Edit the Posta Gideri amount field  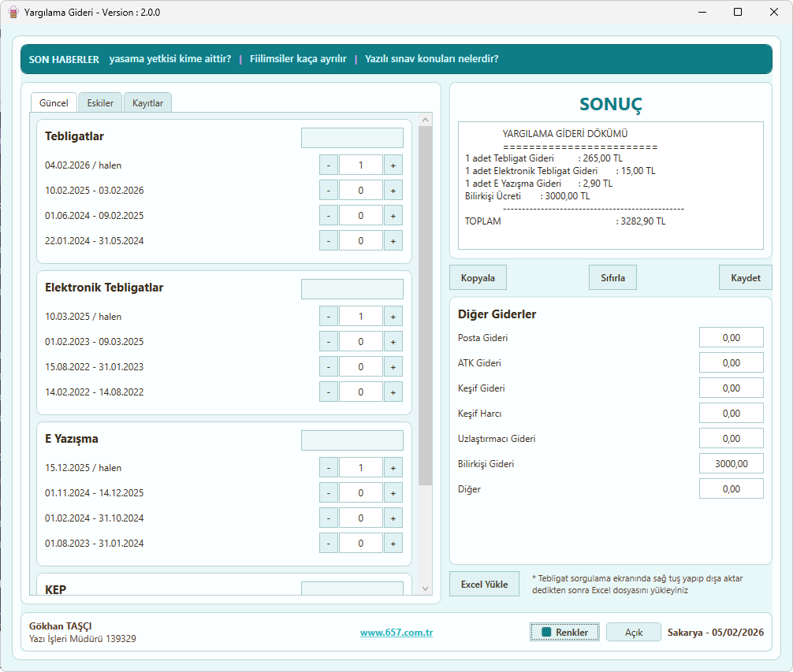[732, 337]
